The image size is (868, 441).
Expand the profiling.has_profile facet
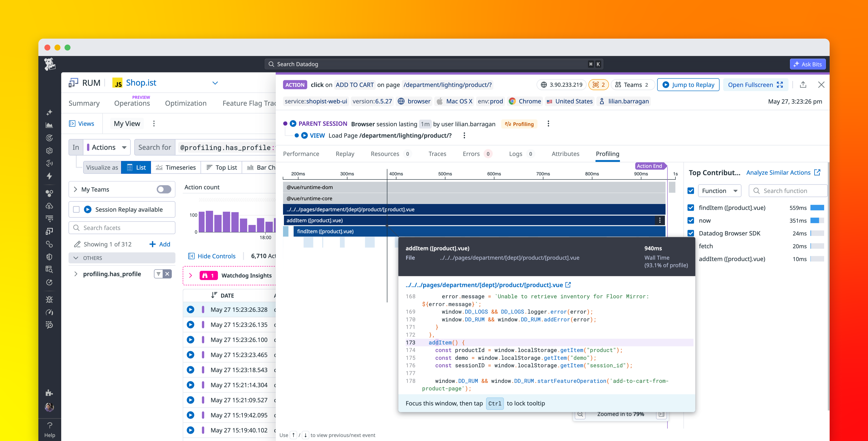pyautogui.click(x=75, y=274)
